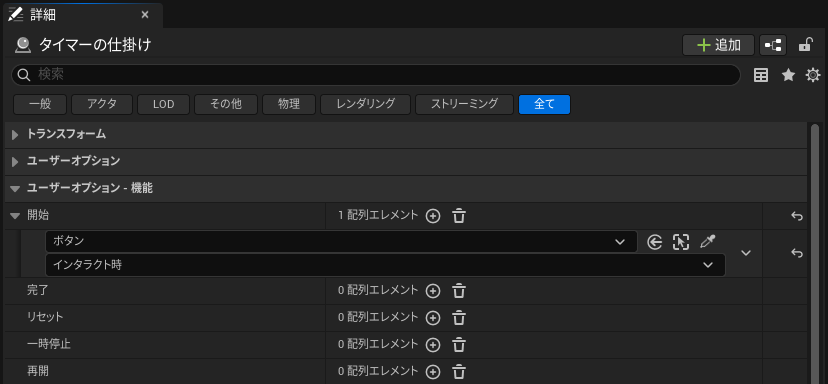
Task: Click the 再開 property label
Action: pyautogui.click(x=37, y=371)
